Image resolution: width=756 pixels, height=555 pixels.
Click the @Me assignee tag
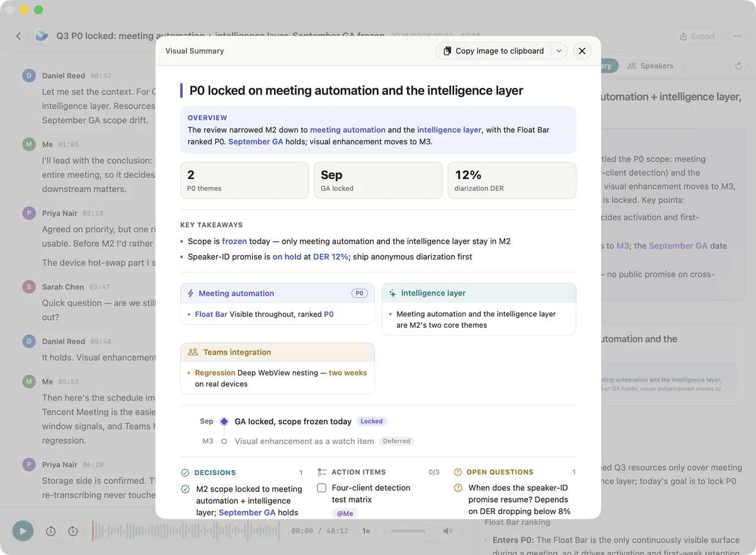point(345,513)
